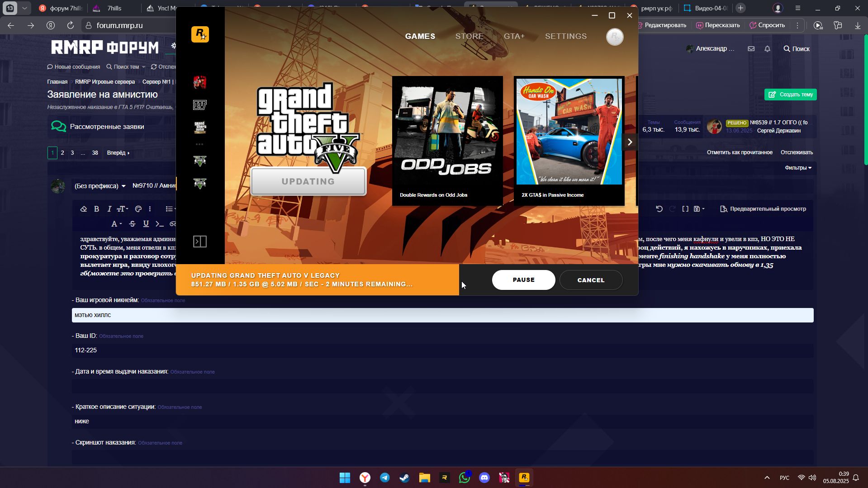This screenshot has width=868, height=488.
Task: Insert inline code in forum editor
Action: tap(159, 224)
